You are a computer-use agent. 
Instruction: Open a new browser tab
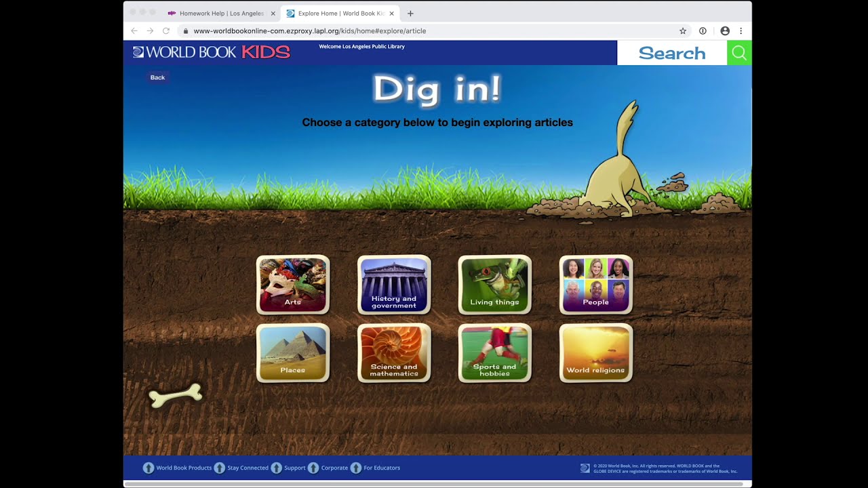(x=410, y=14)
